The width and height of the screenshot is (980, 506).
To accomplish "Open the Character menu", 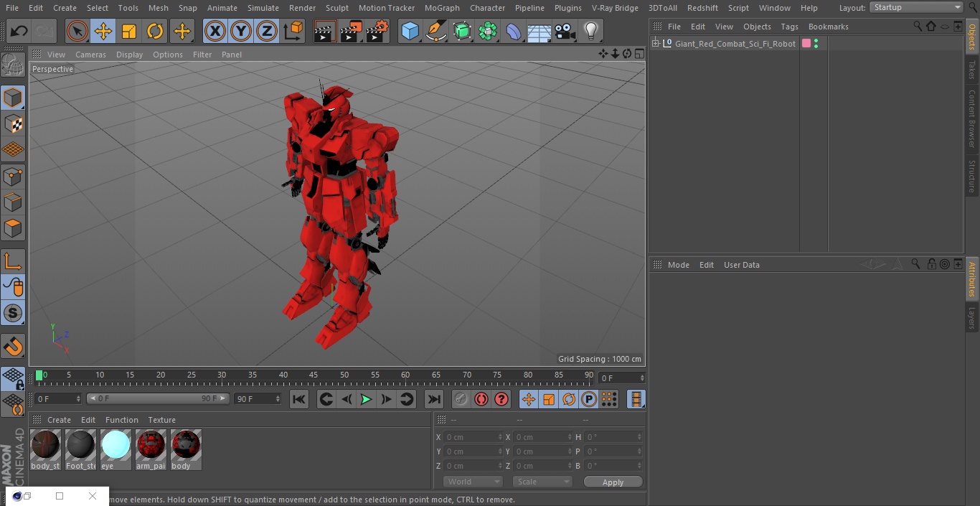I will coord(488,8).
